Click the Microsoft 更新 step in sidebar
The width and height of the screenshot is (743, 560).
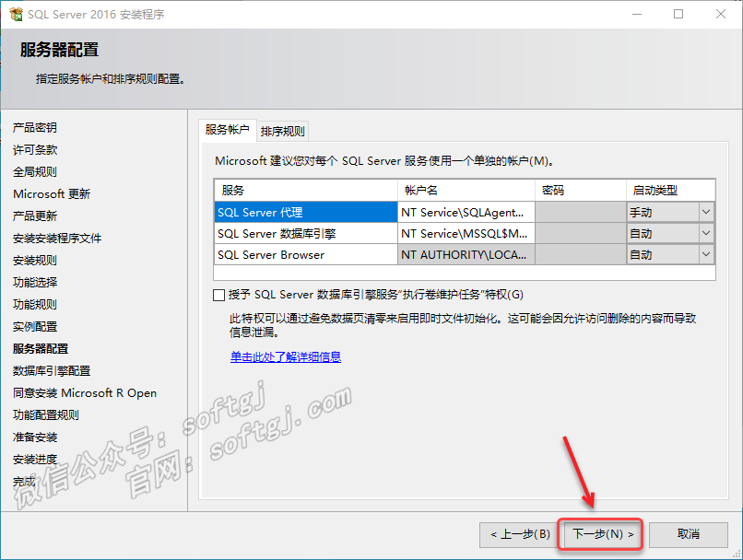pyautogui.click(x=52, y=193)
